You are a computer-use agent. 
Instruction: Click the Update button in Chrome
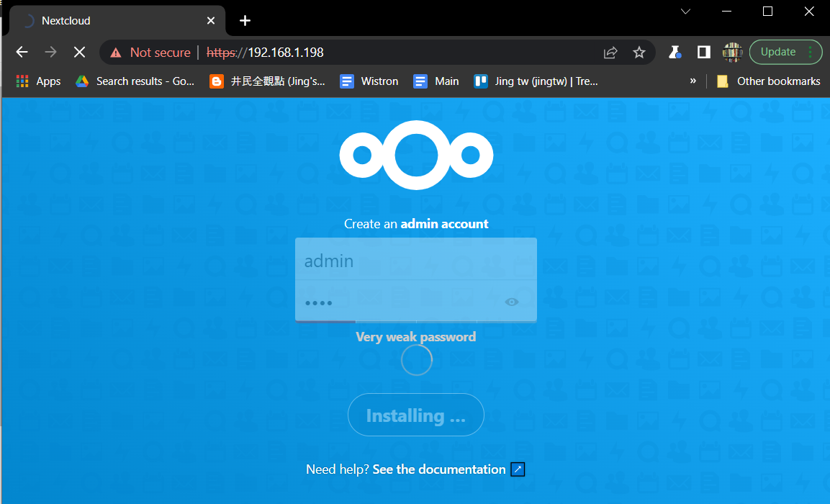[778, 52]
